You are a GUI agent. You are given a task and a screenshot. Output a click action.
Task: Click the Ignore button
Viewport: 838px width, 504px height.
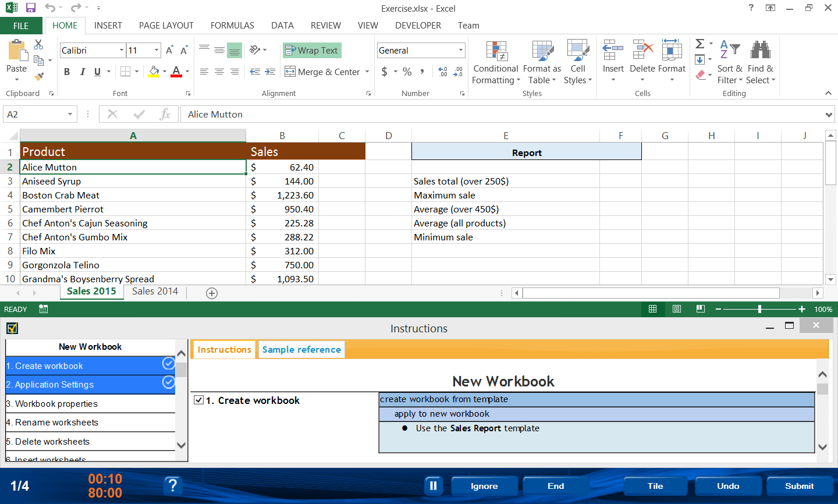pos(484,486)
